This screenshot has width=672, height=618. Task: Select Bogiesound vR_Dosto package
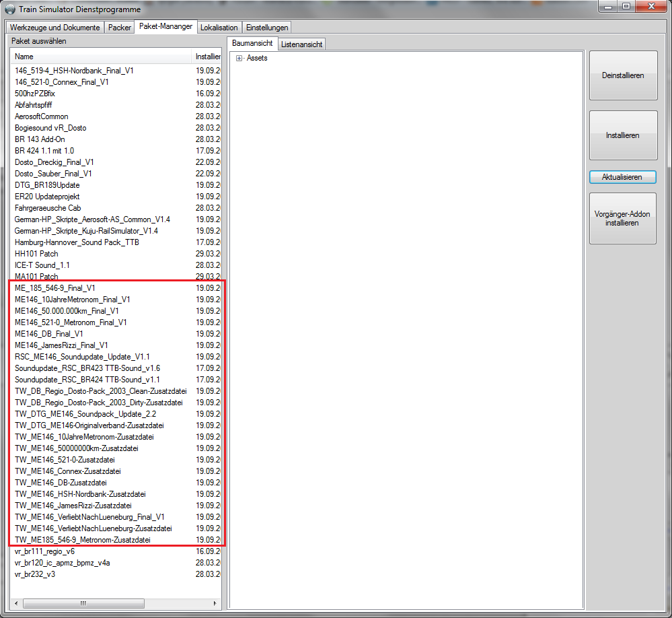click(50, 128)
